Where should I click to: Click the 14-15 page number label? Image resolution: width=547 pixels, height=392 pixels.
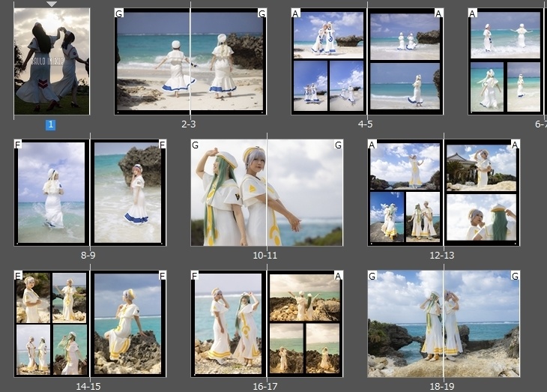(x=88, y=387)
